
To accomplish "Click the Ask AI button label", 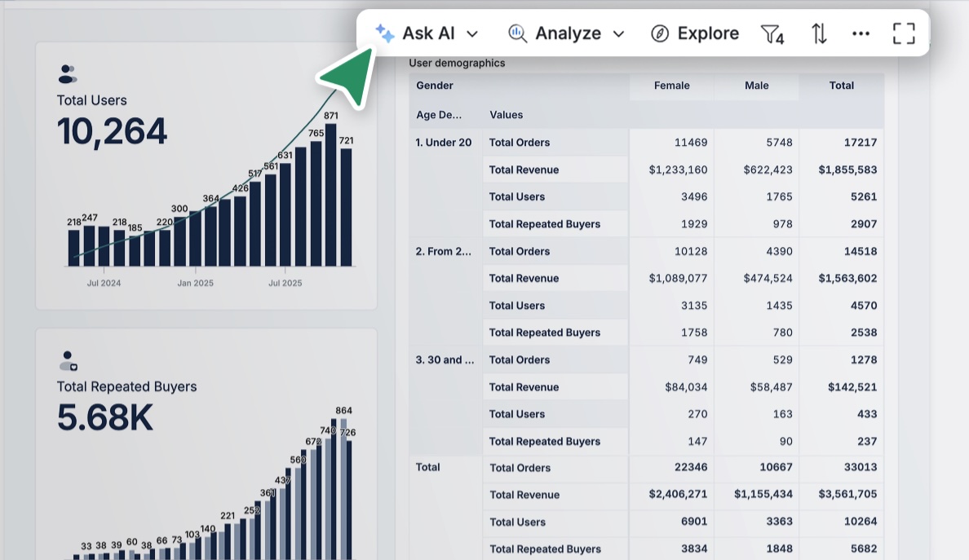I will [x=430, y=33].
